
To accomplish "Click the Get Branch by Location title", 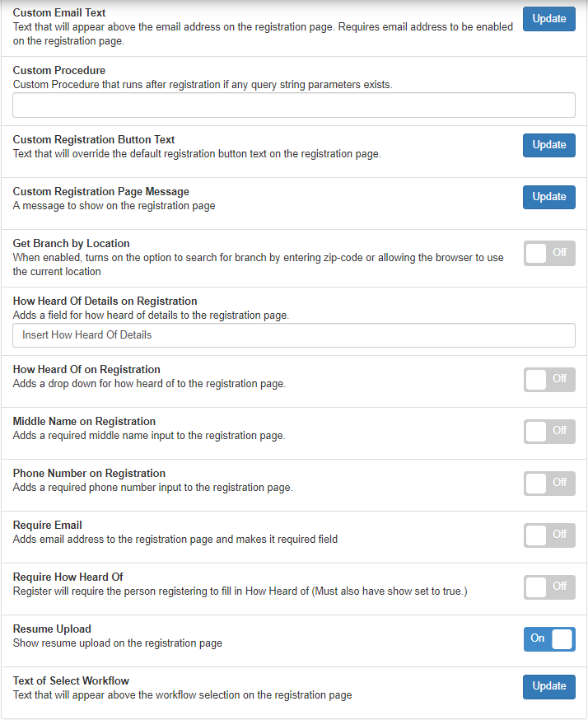I will coord(72,244).
